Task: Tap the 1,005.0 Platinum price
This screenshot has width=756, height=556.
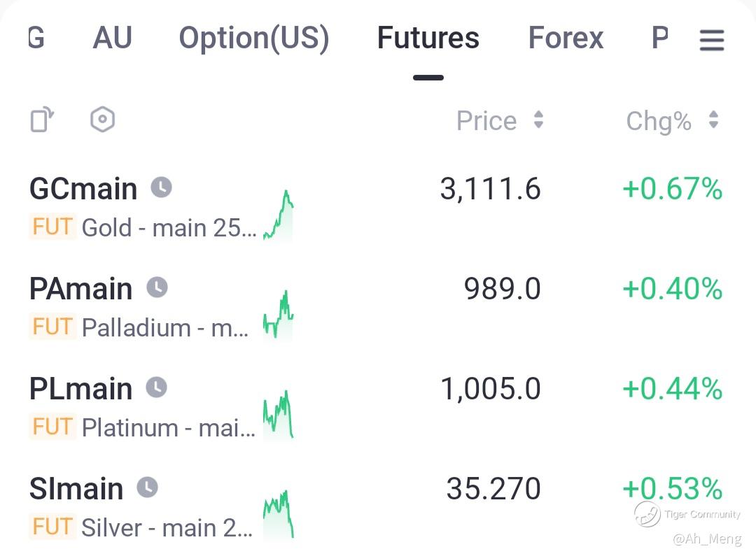Action: point(491,389)
